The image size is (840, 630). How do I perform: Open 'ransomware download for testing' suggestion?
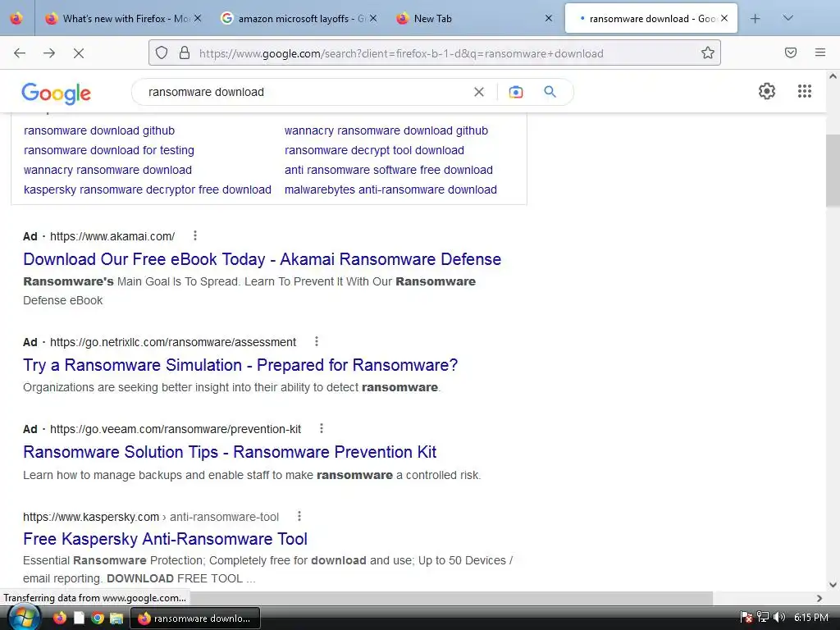pos(109,151)
